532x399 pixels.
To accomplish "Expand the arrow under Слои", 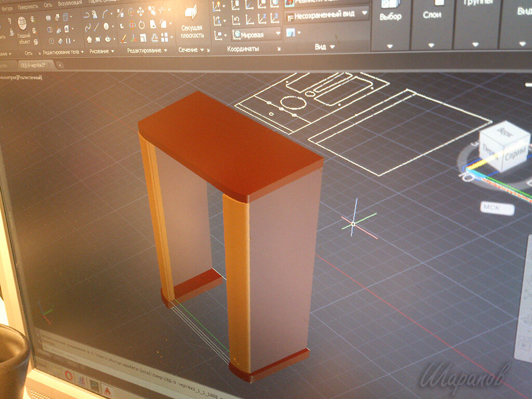I will click(x=431, y=46).
